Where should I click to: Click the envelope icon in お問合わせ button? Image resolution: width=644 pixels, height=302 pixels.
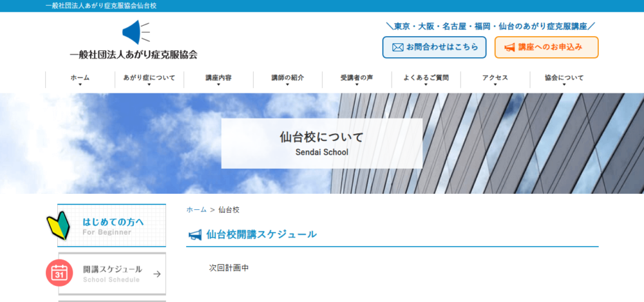click(x=397, y=47)
